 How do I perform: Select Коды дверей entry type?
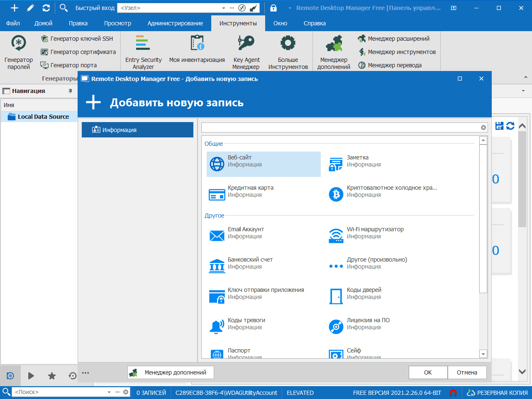tap(383, 296)
